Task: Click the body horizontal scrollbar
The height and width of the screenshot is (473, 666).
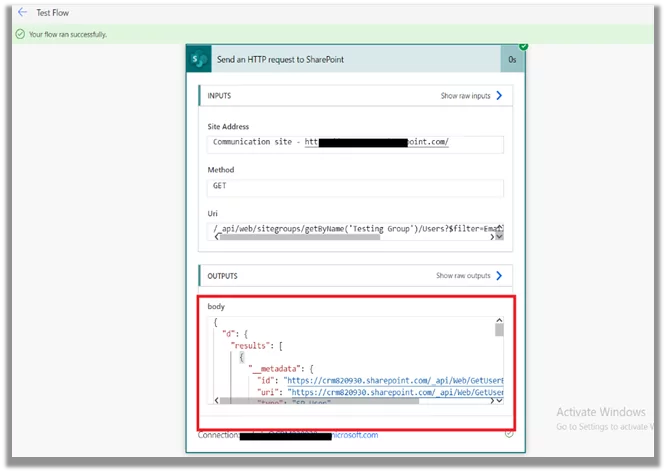Action: click(319, 401)
